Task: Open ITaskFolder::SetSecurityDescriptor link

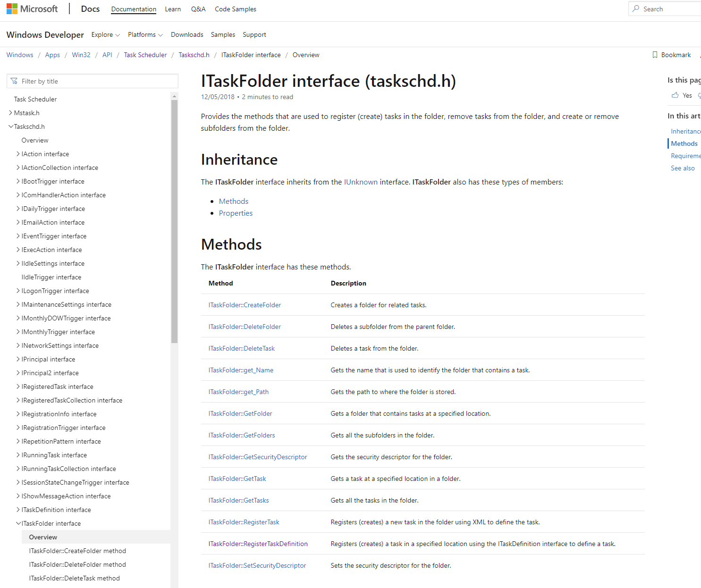Action: point(257,565)
